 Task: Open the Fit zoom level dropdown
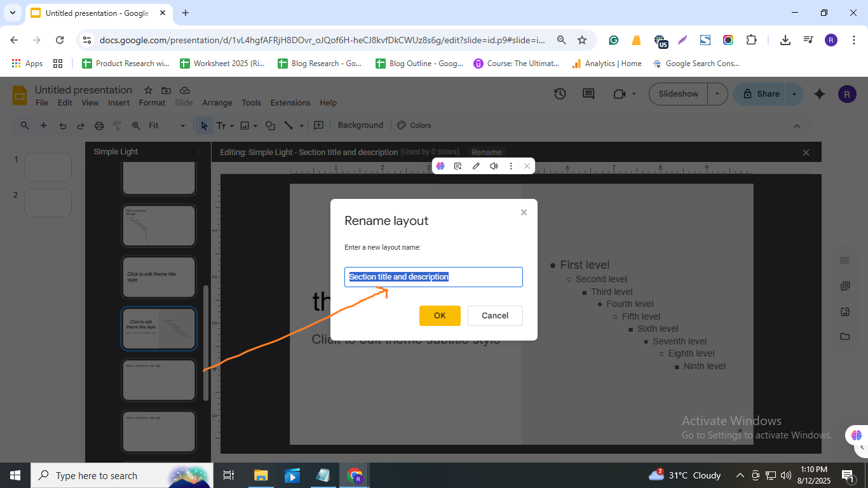click(167, 126)
